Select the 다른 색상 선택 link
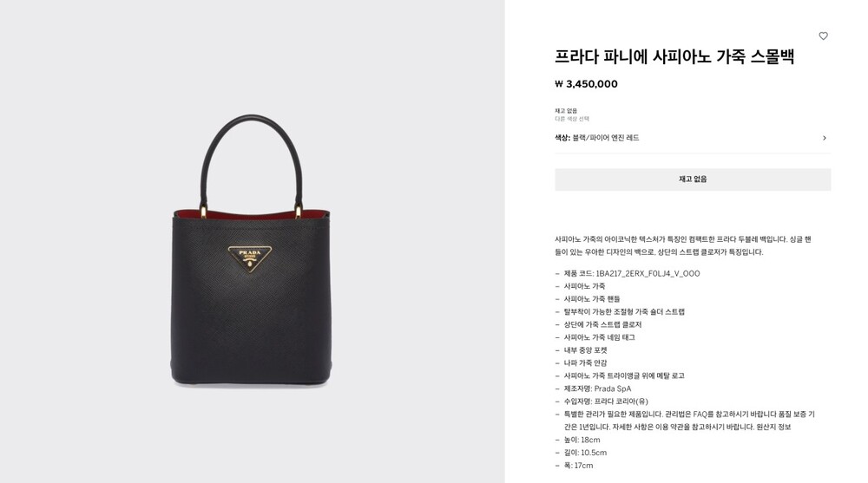 tap(572, 119)
